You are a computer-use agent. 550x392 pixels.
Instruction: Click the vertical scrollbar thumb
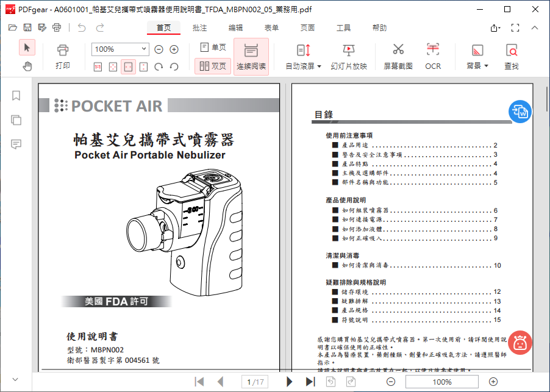(547, 99)
